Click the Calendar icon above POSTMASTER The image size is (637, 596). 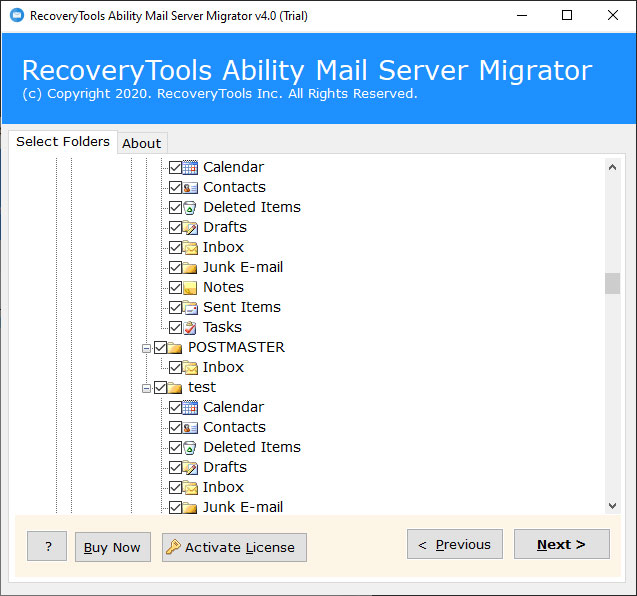pyautogui.click(x=190, y=167)
